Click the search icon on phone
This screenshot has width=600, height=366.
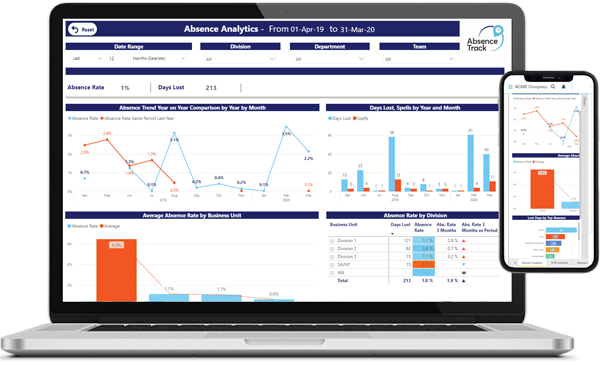click(553, 87)
